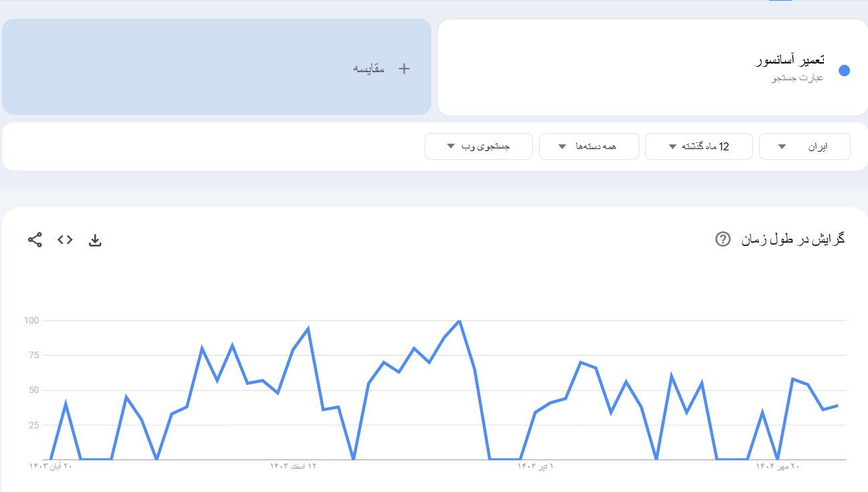Click the share icon above the chart
The width and height of the screenshot is (868, 492).
(x=35, y=238)
